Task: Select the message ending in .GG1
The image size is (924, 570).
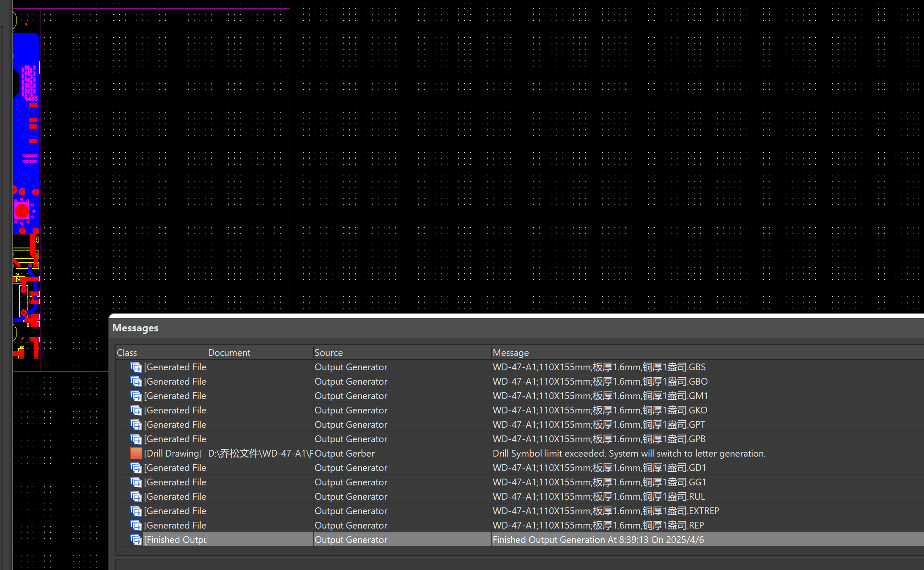Action: 600,482
